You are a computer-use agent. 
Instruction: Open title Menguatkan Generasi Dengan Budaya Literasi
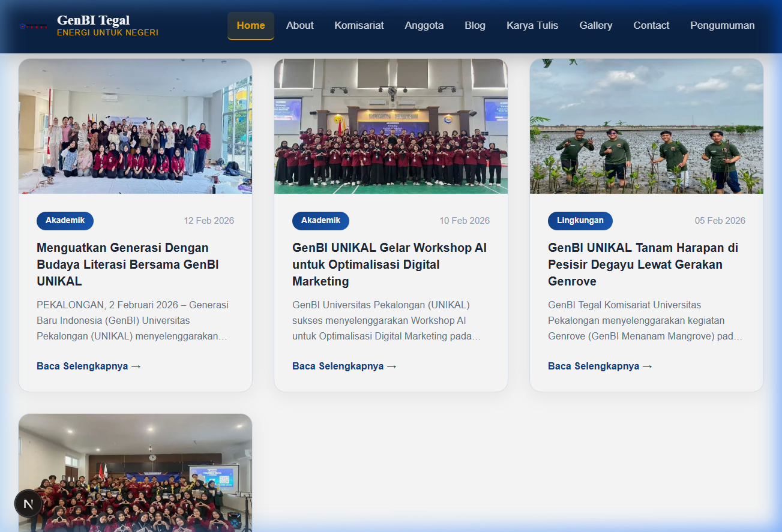[128, 265]
